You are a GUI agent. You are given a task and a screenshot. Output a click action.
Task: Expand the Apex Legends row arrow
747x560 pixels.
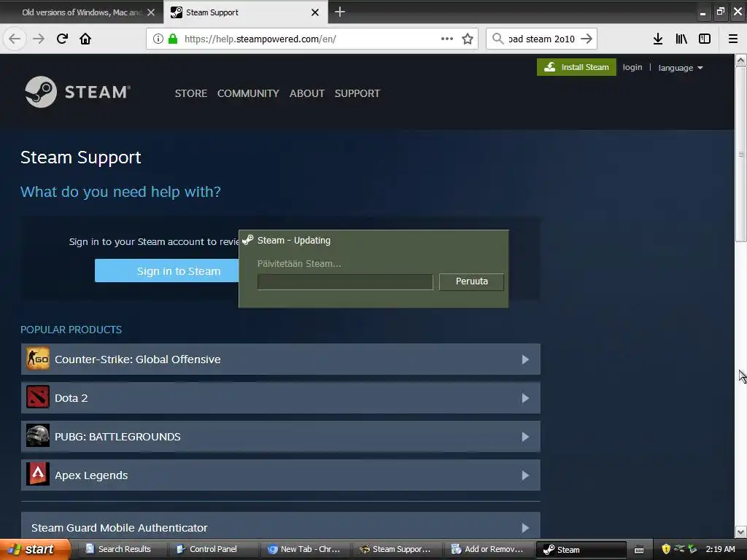click(525, 475)
